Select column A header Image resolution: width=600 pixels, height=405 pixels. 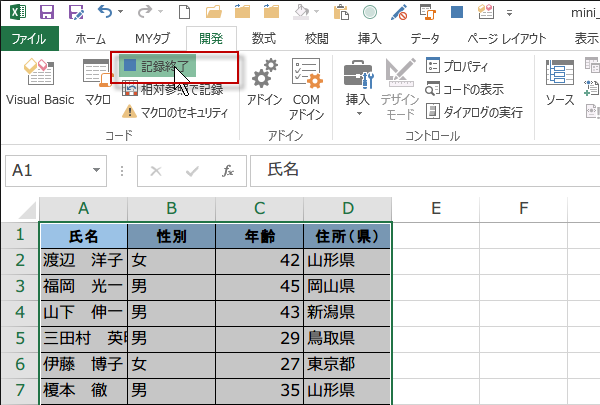point(83,209)
